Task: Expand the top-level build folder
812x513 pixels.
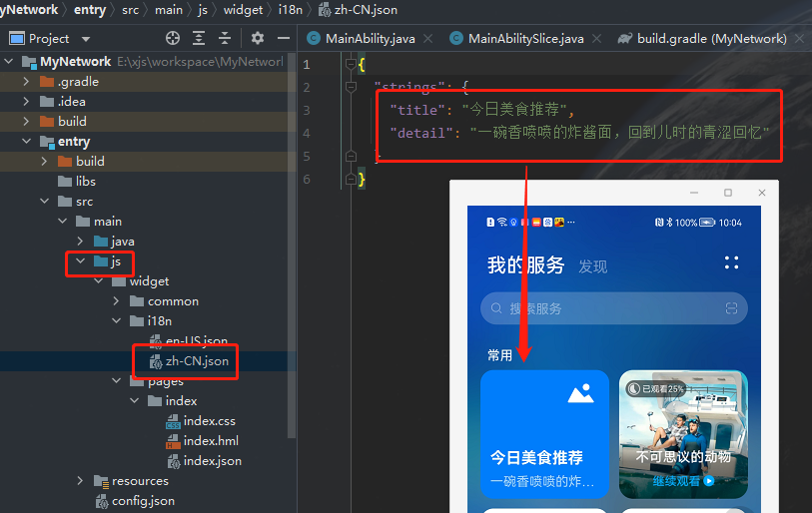Action: click(x=26, y=121)
